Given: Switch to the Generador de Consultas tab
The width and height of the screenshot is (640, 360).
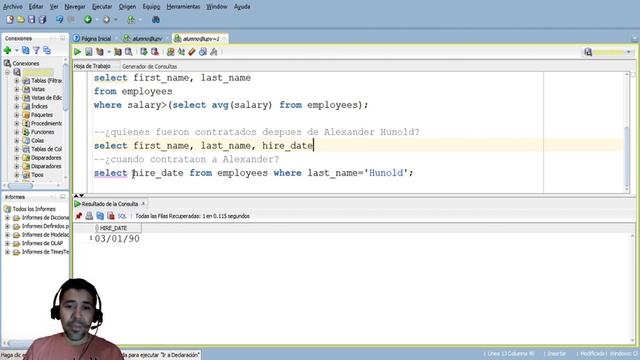Looking at the screenshot, I should point(149,66).
